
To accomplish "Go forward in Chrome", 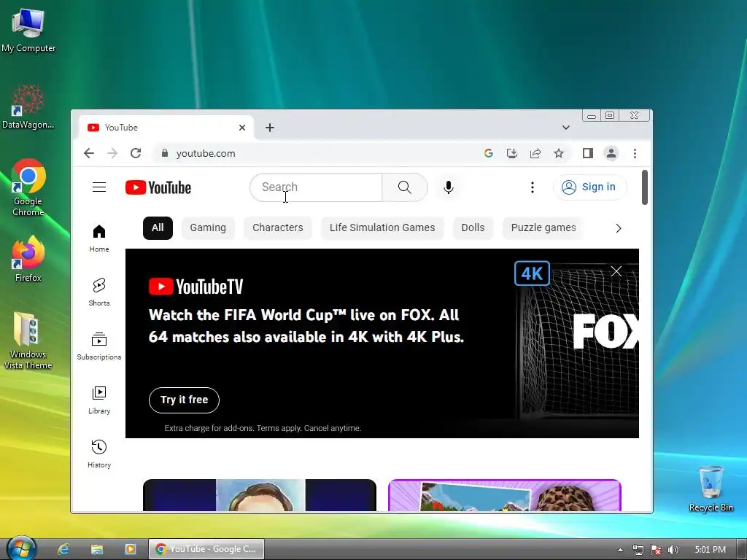I will [x=112, y=153].
